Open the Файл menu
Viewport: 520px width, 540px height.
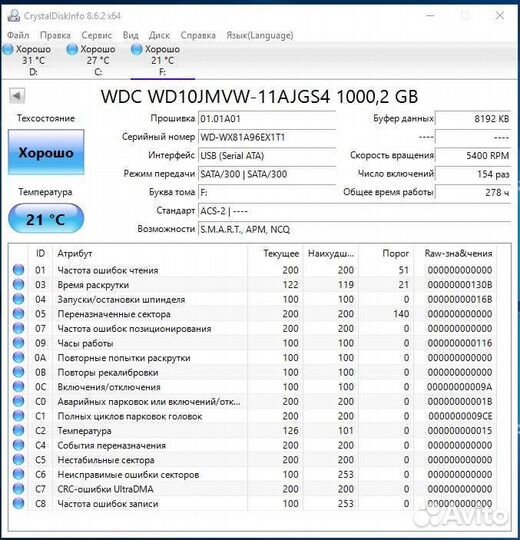coord(18,35)
